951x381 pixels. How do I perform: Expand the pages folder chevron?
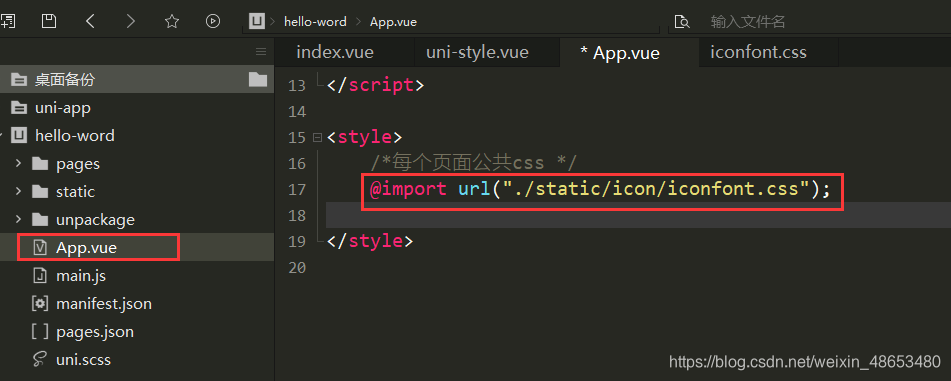pos(18,164)
